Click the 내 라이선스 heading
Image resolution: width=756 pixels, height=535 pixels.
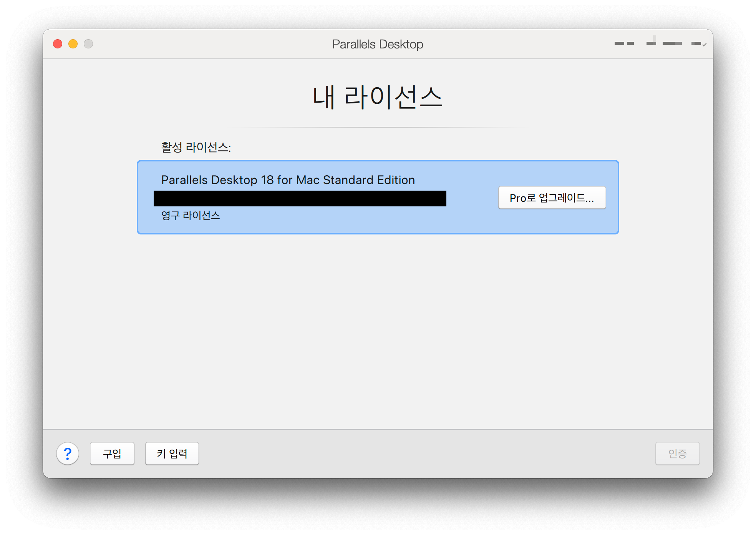point(378,97)
